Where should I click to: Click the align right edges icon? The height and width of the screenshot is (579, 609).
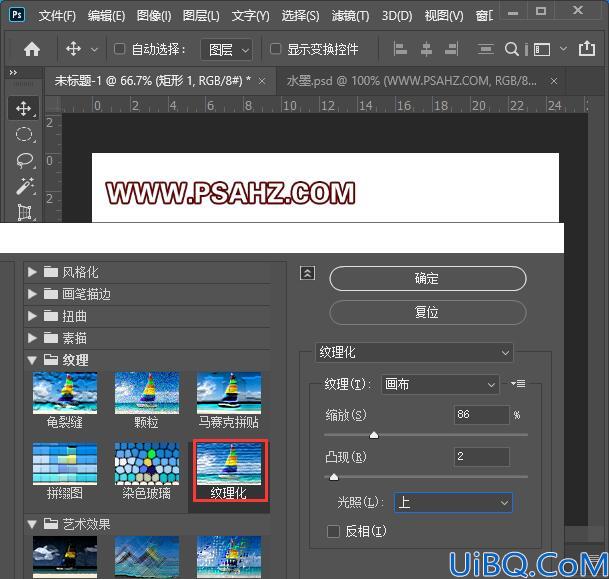pyautogui.click(x=452, y=49)
